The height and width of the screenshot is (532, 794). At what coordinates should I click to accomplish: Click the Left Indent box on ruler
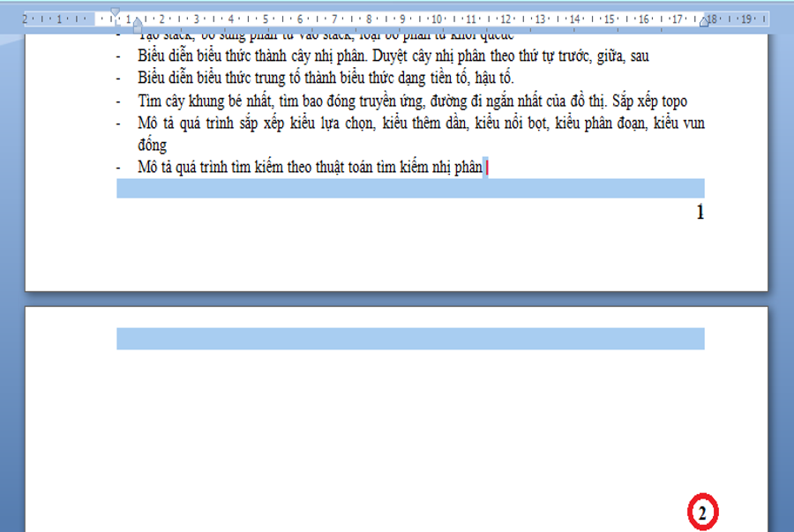coord(138,28)
